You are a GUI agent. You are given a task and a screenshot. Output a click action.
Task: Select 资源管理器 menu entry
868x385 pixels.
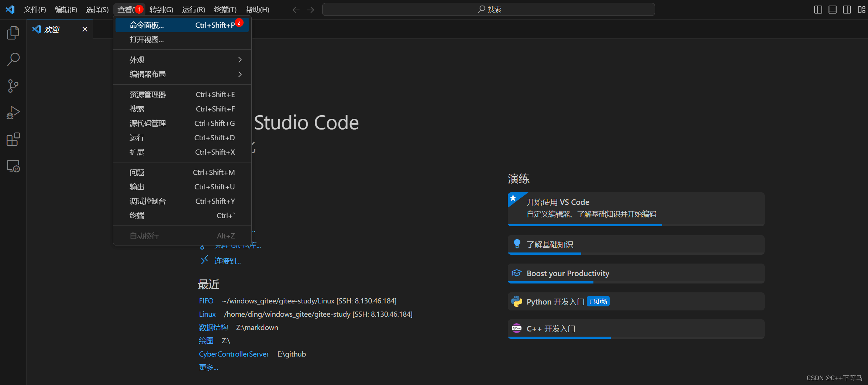[182, 94]
